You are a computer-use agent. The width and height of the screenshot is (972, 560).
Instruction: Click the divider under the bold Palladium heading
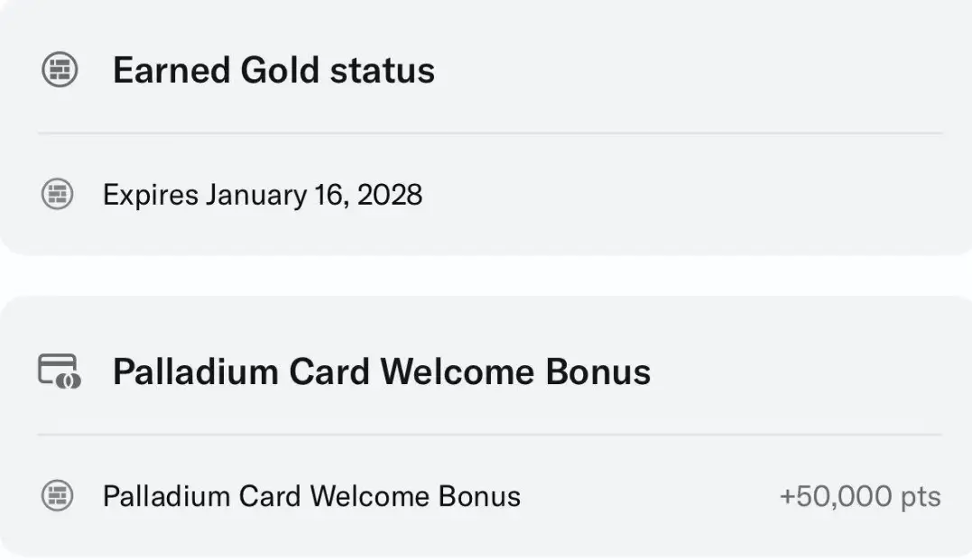489,435
